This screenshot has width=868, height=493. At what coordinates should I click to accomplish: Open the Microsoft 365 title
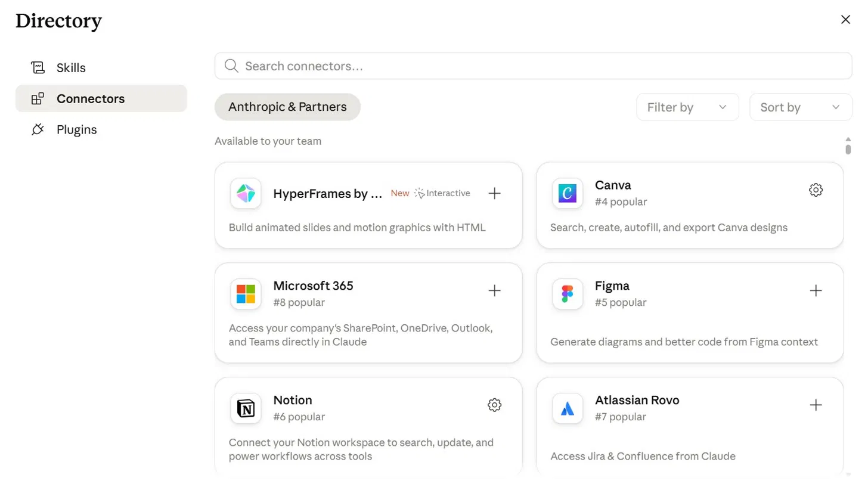pyautogui.click(x=313, y=286)
